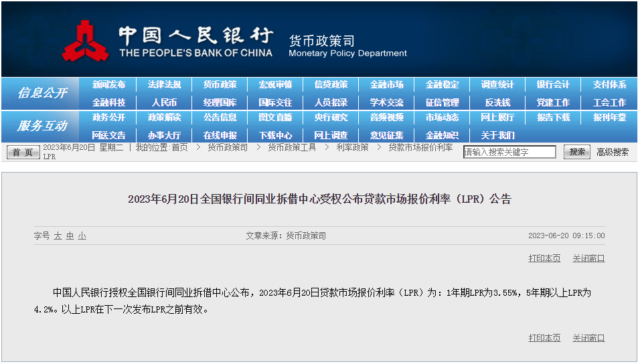
Task: Open 高级搜索 advanced search
Action: (x=613, y=153)
